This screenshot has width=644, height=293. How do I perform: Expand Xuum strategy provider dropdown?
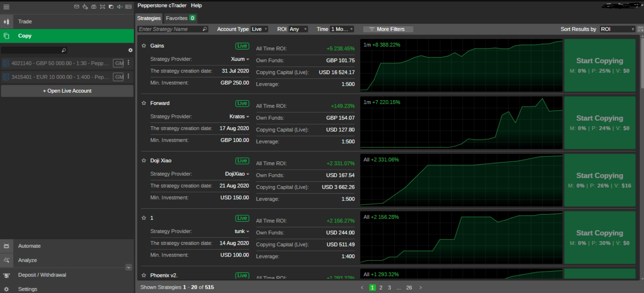(x=248, y=59)
